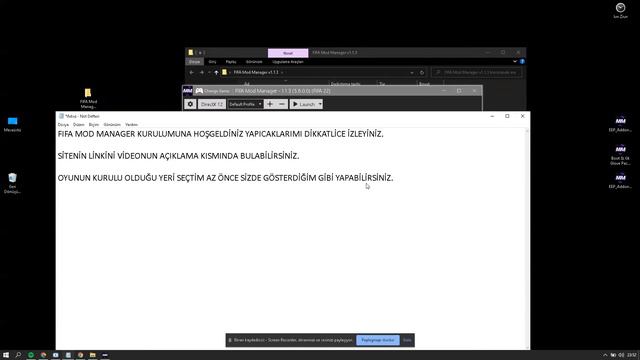Expand the File Explorer ribbon chevron
Viewport: 640px width, 360px height.
[515, 61]
